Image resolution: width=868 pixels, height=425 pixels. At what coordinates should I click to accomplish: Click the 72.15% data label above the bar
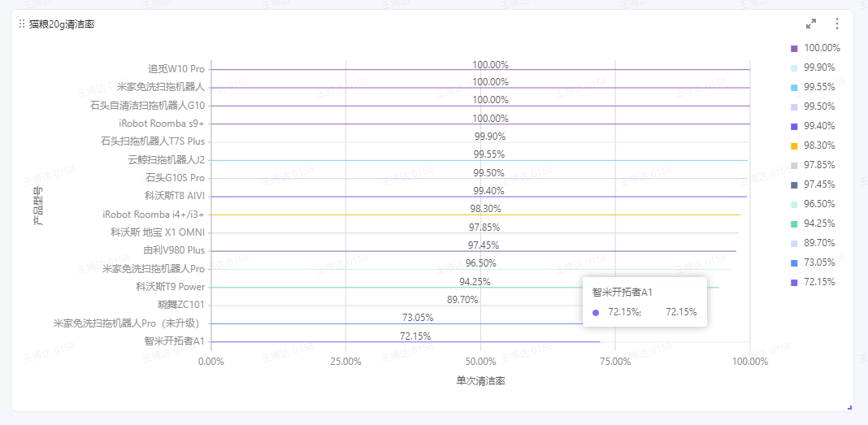click(415, 336)
